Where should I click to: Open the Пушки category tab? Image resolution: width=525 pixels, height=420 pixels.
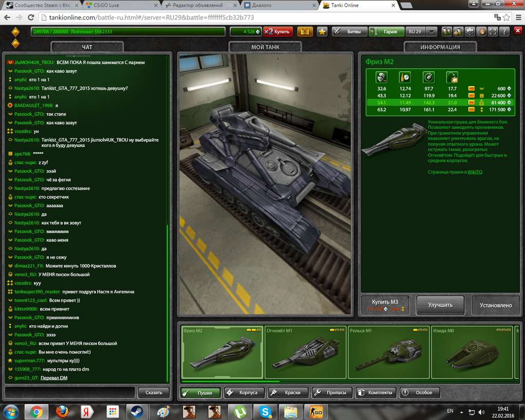click(200, 392)
